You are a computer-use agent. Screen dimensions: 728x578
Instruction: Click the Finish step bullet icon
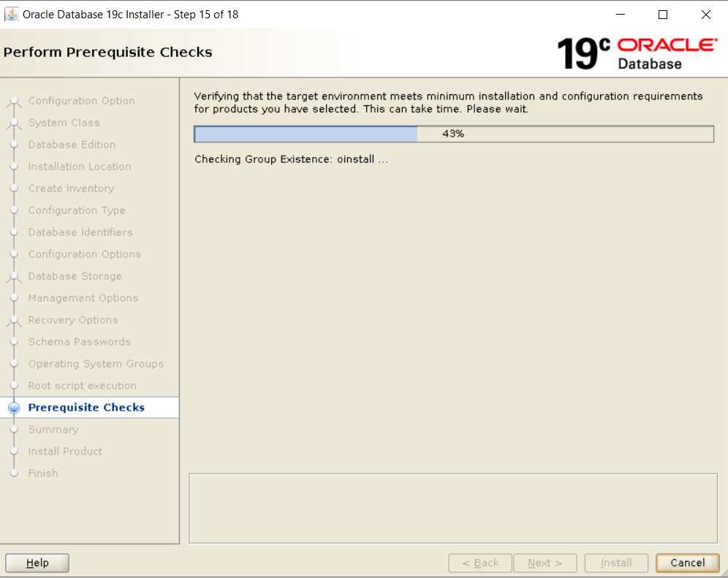point(13,474)
